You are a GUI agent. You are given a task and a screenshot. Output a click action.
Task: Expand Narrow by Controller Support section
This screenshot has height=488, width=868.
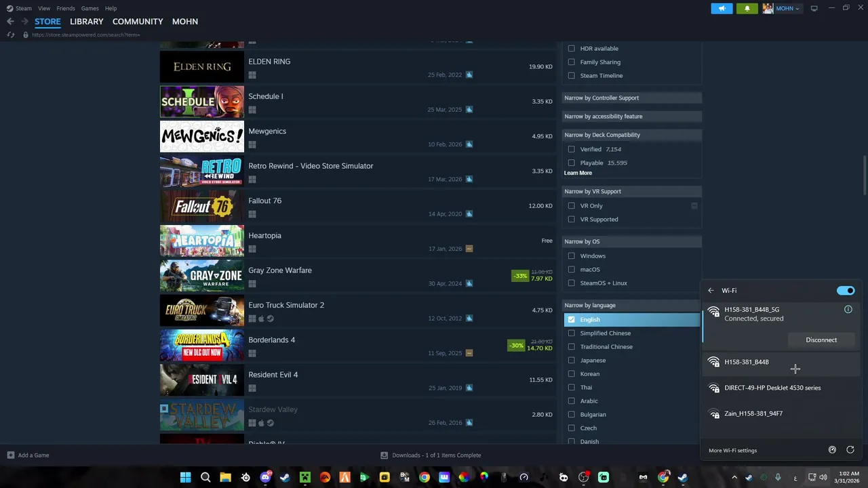pos(632,98)
